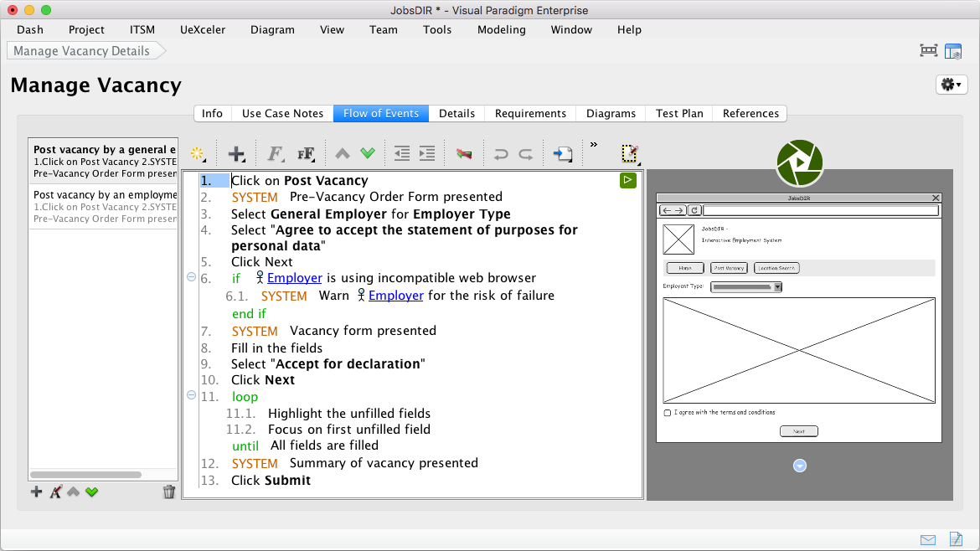Open the Resource Catalog toolbar icon
The image size is (980, 551).
point(199,153)
